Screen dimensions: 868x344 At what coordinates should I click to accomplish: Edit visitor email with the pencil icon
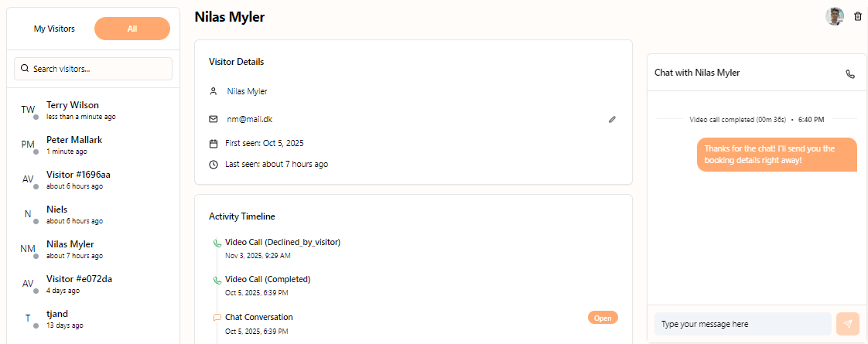click(x=612, y=120)
